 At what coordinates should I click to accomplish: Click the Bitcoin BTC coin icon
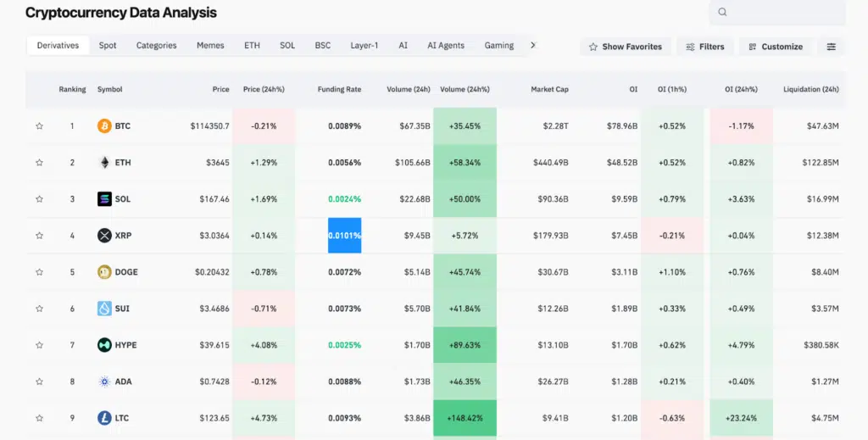point(104,126)
